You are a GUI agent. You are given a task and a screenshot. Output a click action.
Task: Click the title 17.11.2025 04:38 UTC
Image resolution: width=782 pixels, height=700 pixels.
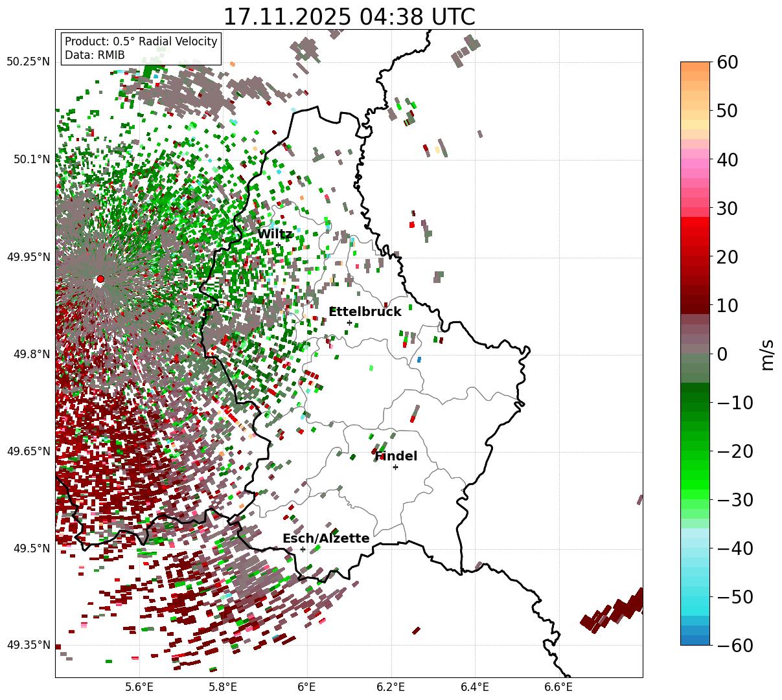click(349, 17)
